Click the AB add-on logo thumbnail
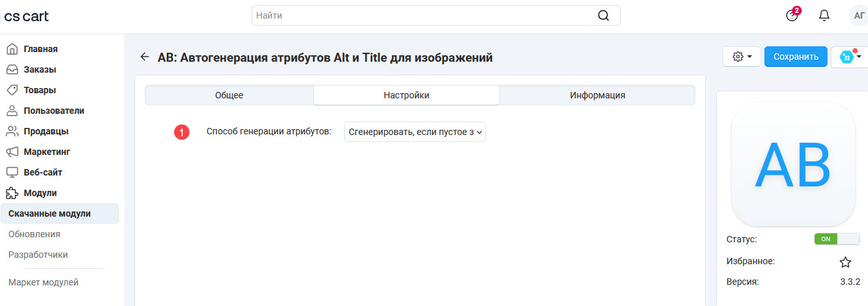 pyautogui.click(x=793, y=163)
